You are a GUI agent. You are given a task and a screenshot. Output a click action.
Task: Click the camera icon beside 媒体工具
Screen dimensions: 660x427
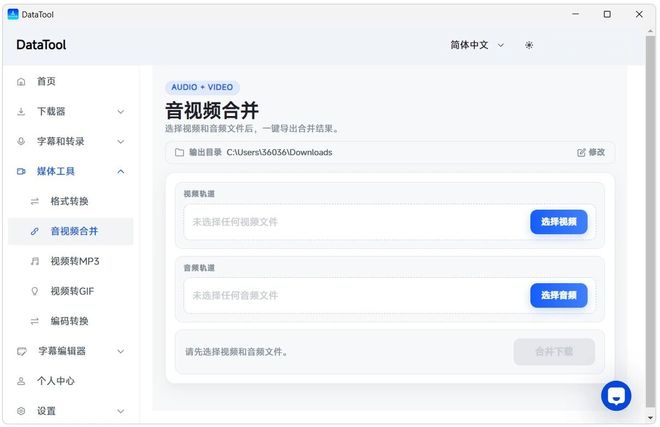point(21,171)
